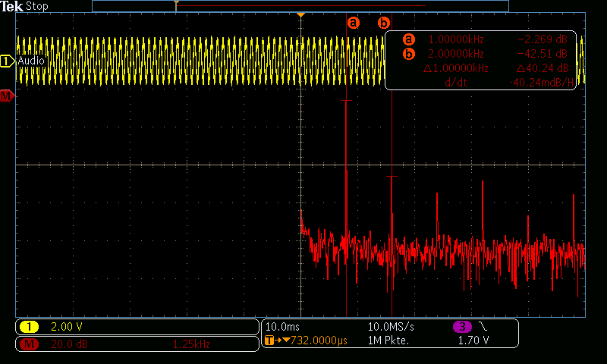Click the 2.00 V channel scale readout

[67, 327]
